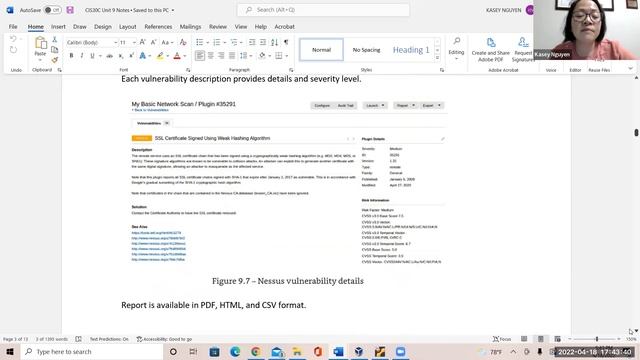Viewport: 640px width, 360px height.
Task: Center align text
Action: coord(211,56)
